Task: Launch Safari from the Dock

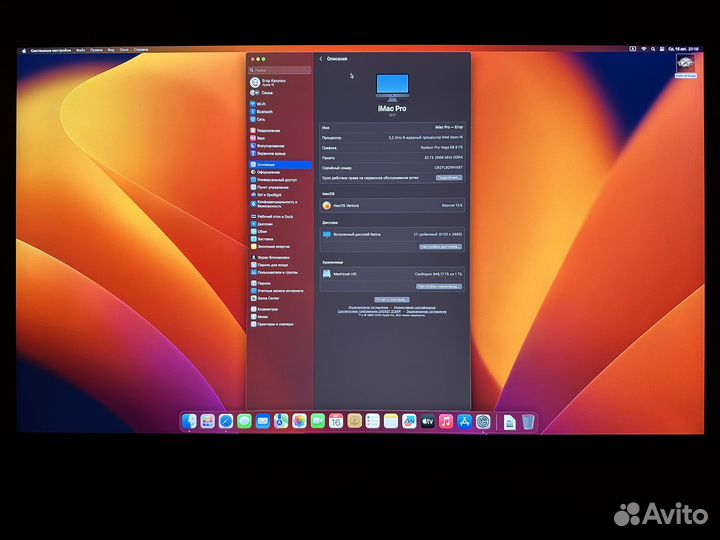Action: (x=226, y=422)
